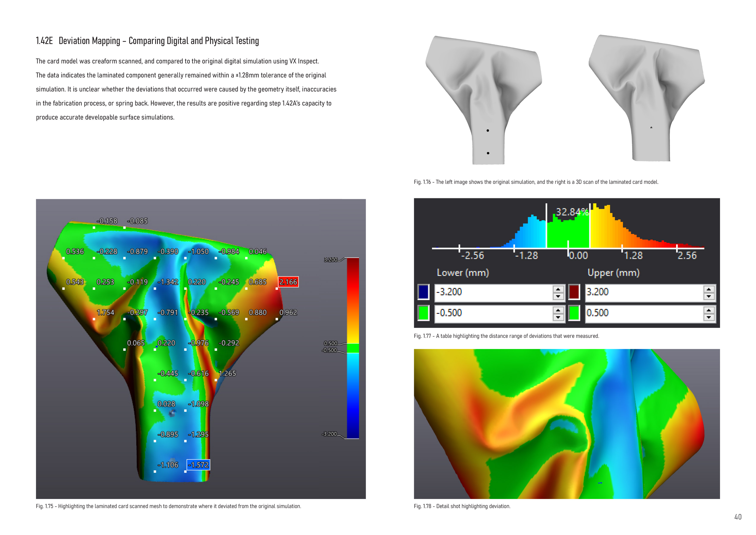Screen dimensions: 756x535
Task: Click the 0.028 deviation annotation
Action: (166, 404)
